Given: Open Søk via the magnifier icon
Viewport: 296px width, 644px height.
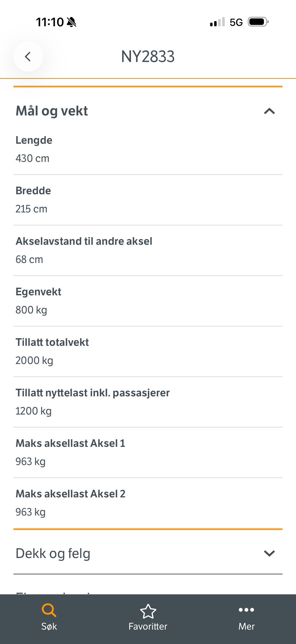Looking at the screenshot, I should click(49, 610).
